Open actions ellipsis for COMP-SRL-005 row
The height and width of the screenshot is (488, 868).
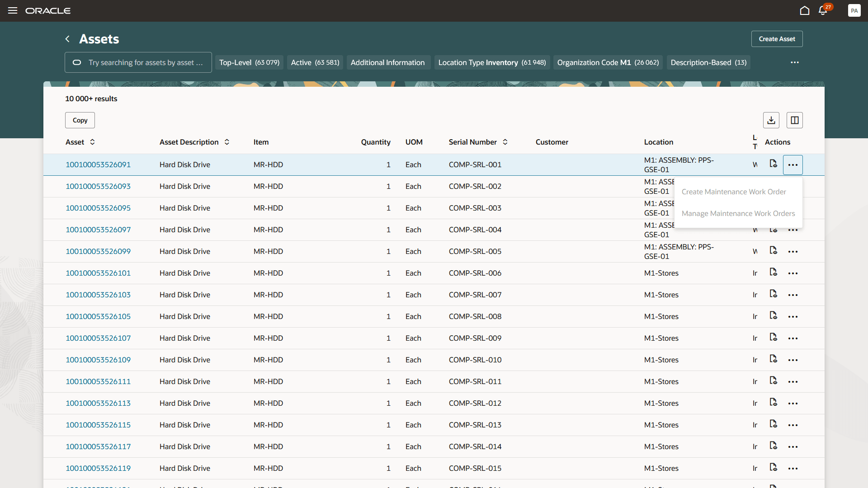[793, 252]
